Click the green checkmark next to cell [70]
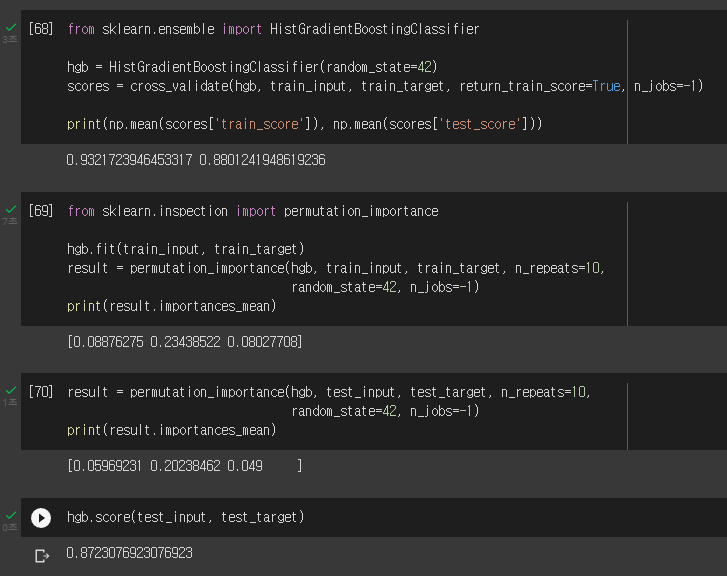This screenshot has width=727, height=576. (11, 390)
